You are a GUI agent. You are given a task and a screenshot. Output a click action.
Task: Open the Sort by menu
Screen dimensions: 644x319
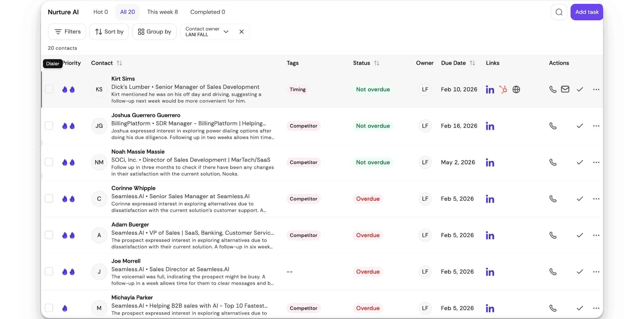click(x=109, y=32)
